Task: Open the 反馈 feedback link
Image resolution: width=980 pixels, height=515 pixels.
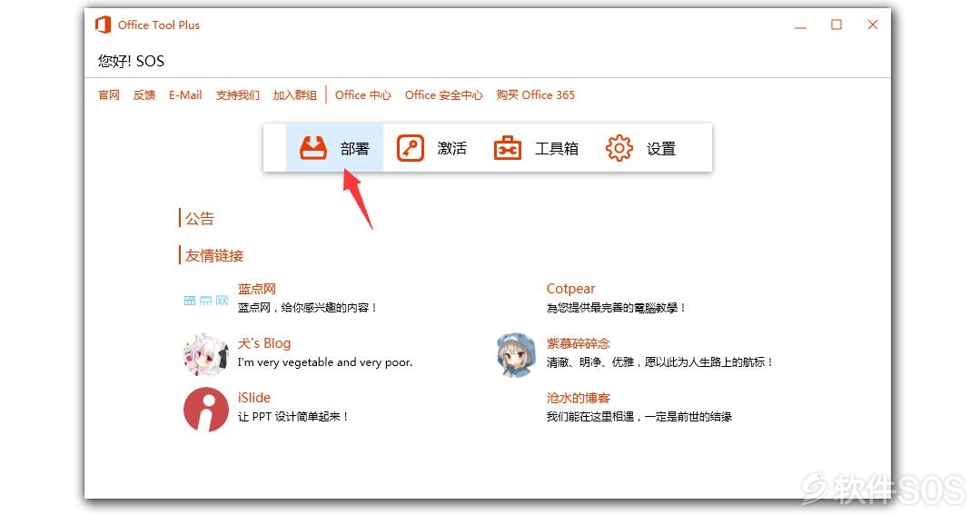Action: click(x=144, y=95)
